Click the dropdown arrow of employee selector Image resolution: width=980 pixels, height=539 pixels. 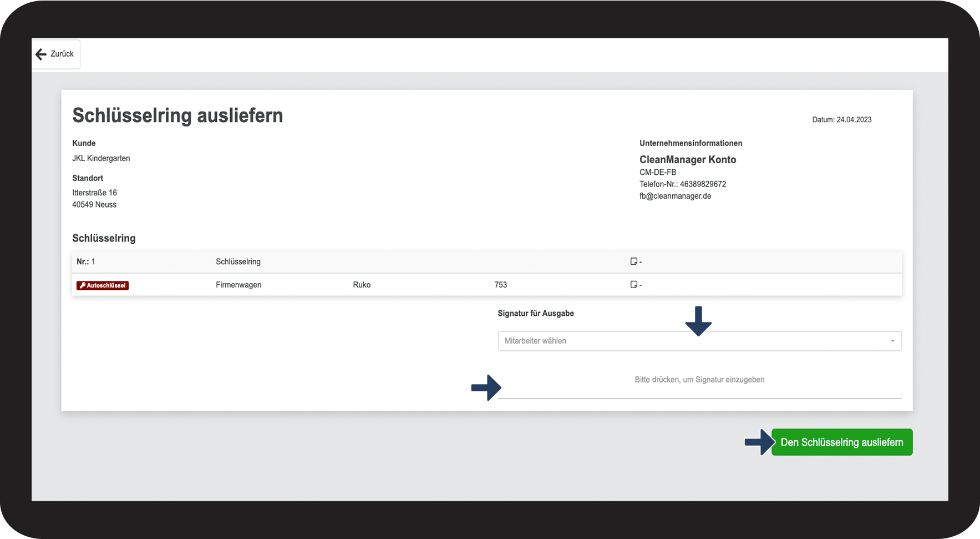point(892,341)
